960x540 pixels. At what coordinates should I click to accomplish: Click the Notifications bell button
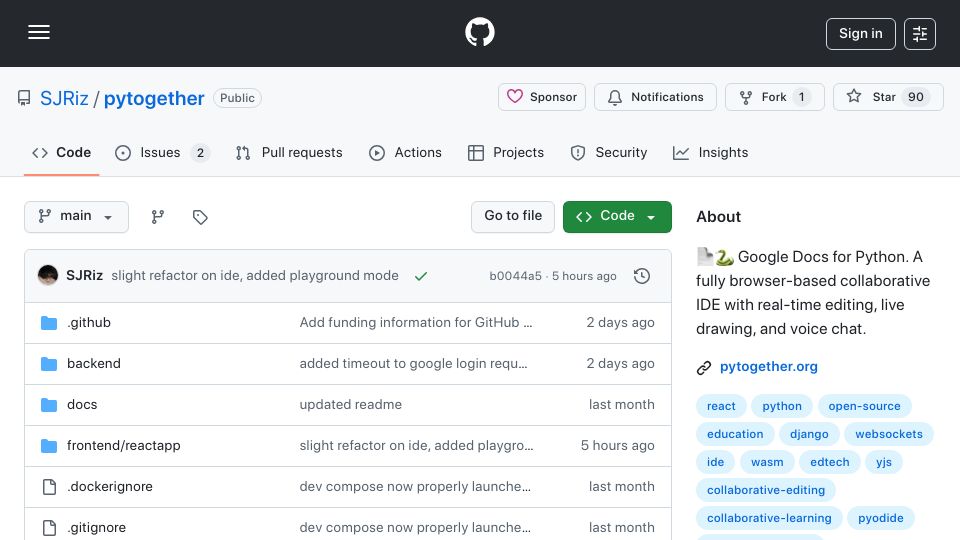[655, 97]
